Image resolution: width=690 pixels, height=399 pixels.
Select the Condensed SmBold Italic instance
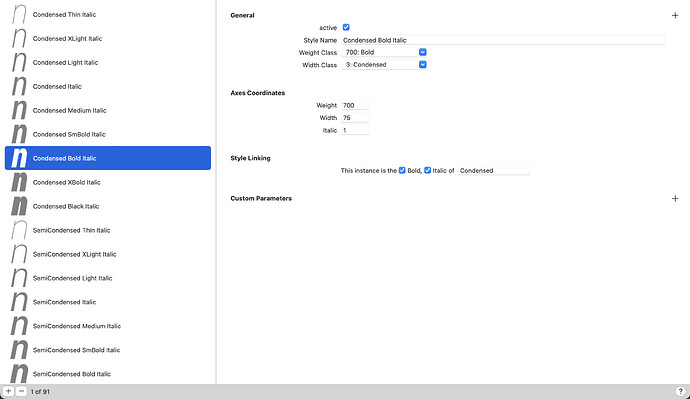click(x=108, y=134)
